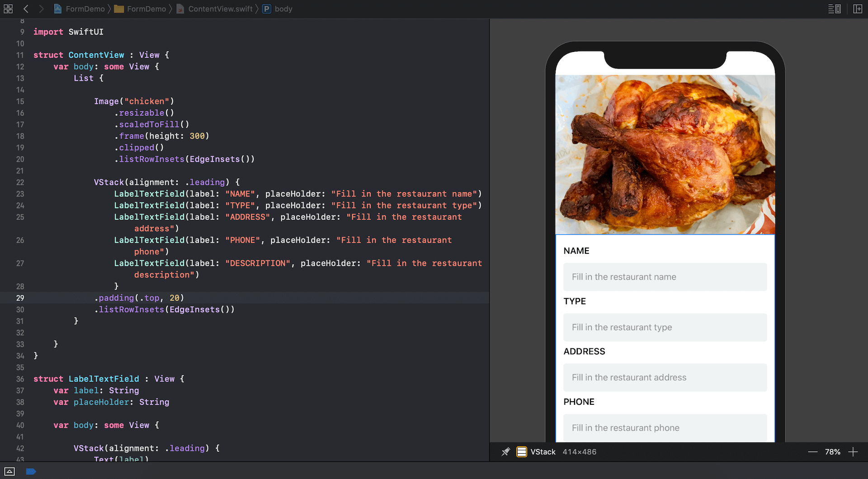Click the project icon beside first FormDemo
868x479 pixels.
[57, 9]
